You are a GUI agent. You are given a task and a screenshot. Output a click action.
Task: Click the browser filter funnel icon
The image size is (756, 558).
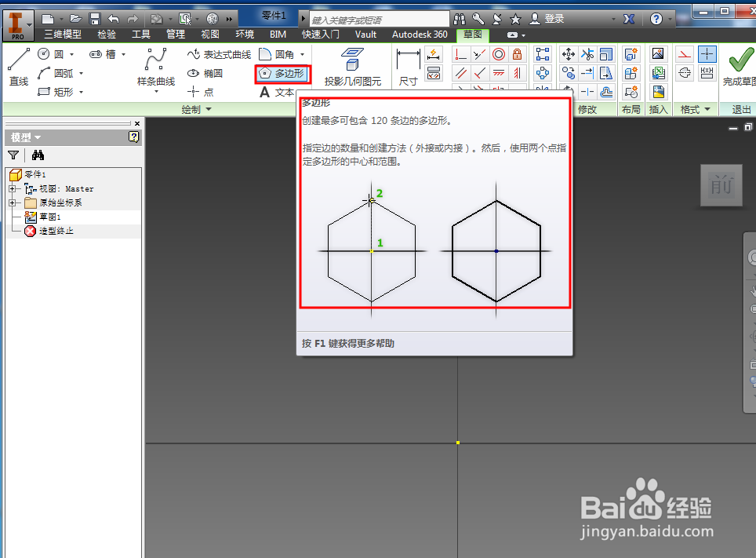tap(13, 155)
